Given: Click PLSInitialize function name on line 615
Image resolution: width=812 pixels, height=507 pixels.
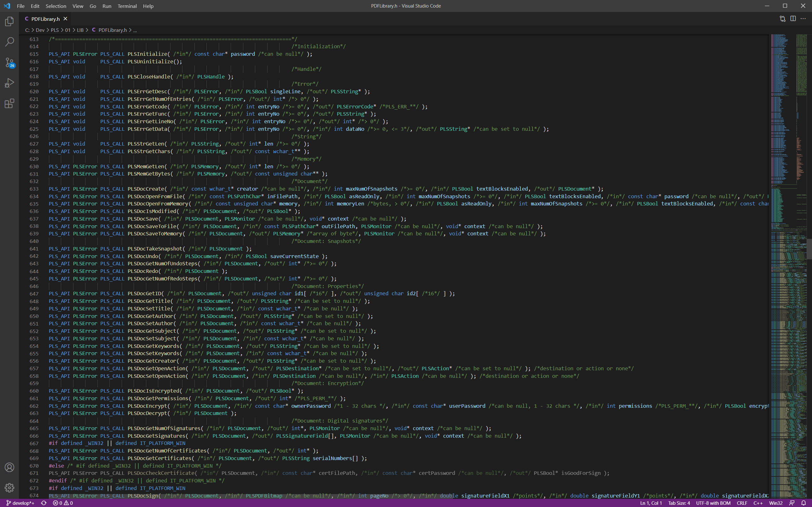Looking at the screenshot, I should (147, 54).
